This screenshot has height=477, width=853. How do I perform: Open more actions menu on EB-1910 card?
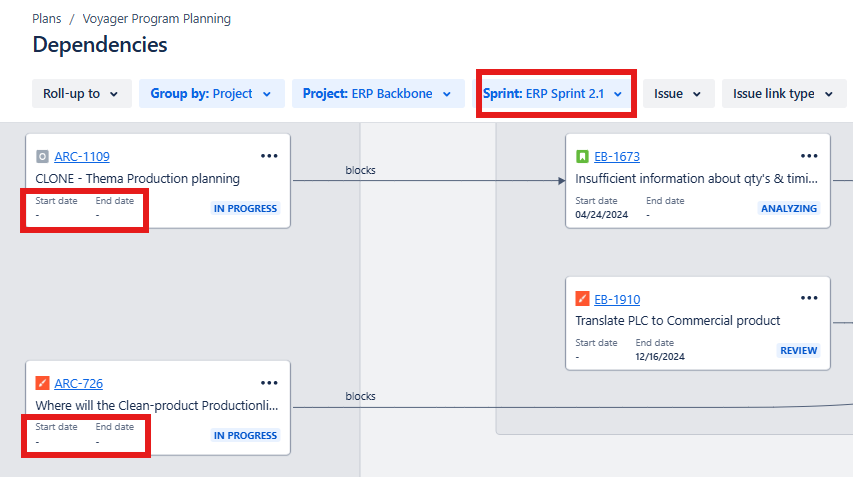(x=809, y=299)
